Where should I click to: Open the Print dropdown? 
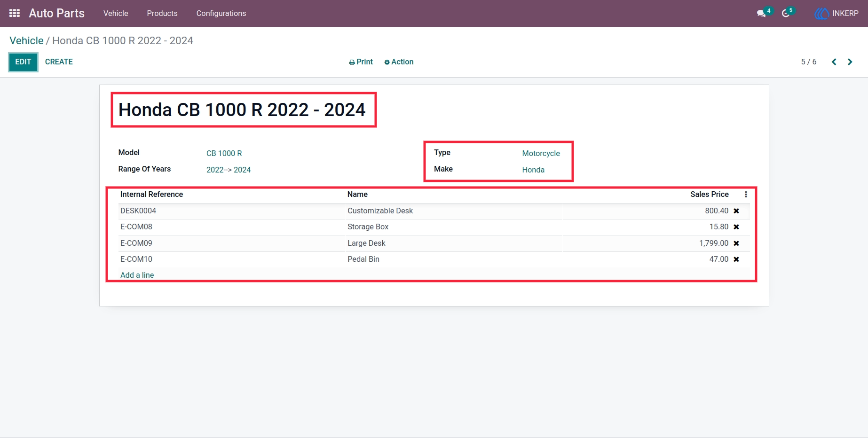(x=361, y=62)
